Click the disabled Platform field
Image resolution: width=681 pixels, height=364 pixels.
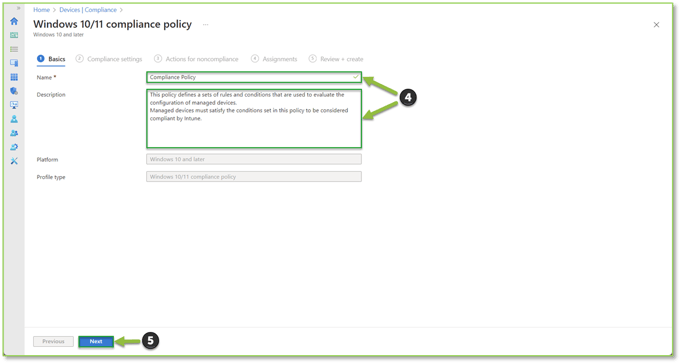[x=254, y=159]
